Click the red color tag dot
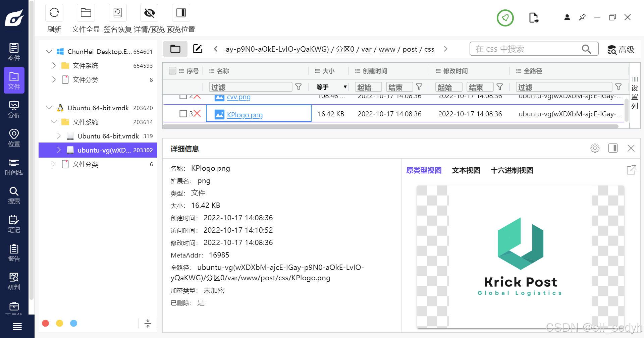644x338 pixels. click(46, 323)
